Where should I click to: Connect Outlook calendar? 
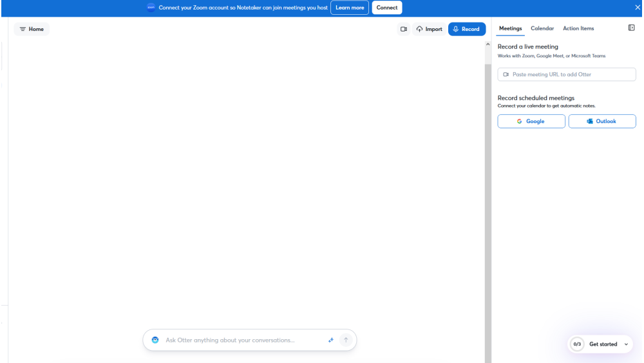point(602,121)
